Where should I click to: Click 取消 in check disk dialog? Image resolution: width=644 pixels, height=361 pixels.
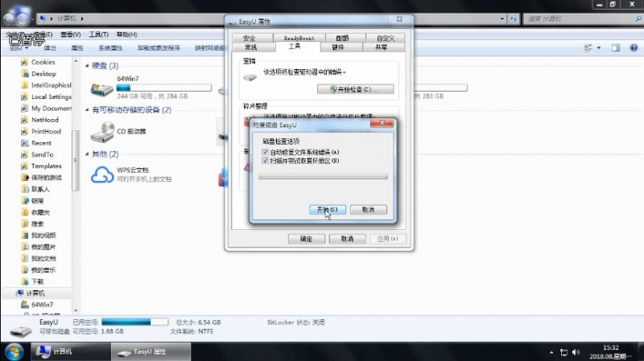[368, 210]
